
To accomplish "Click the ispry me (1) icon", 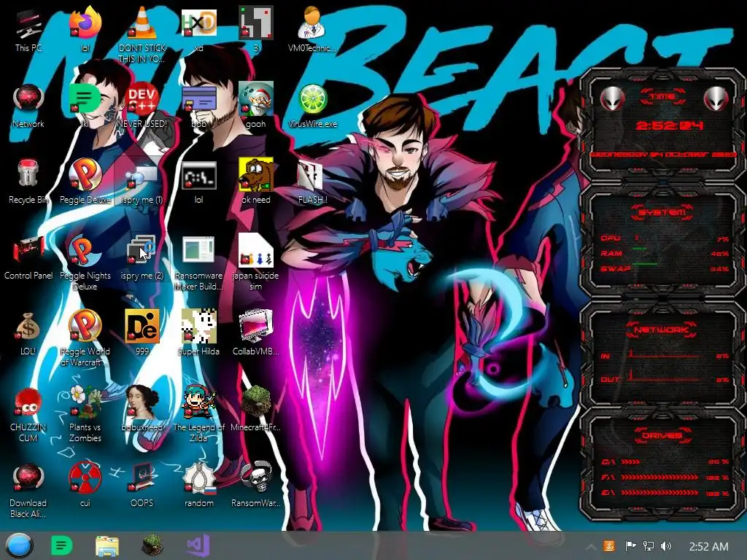I will pos(142,177).
